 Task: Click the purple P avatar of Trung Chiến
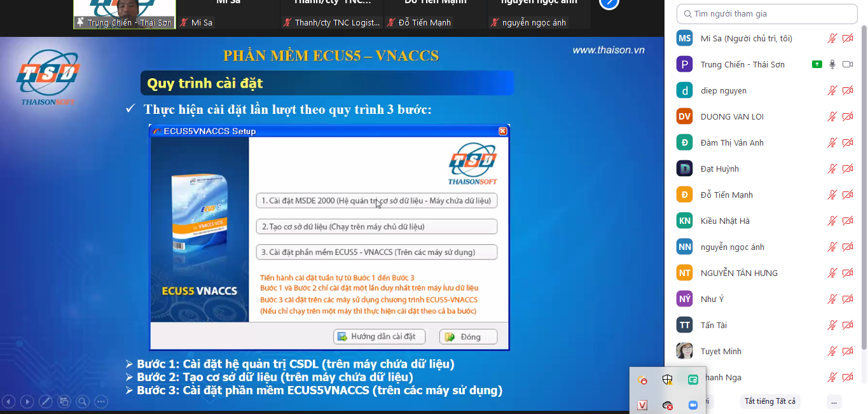point(685,64)
